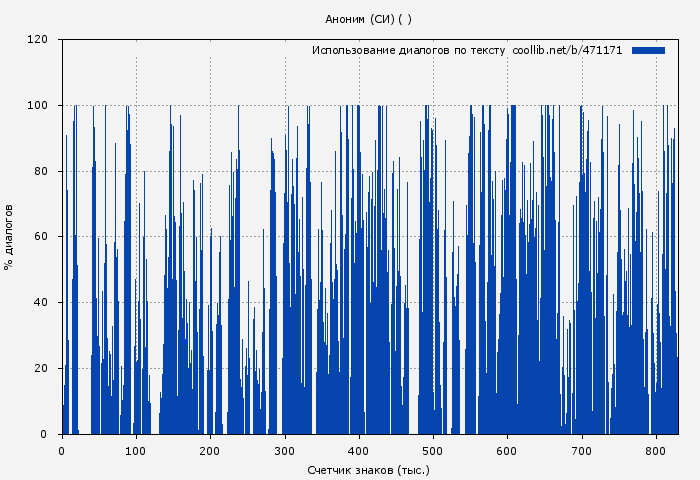Click the 600 tick on the x-axis
Screen dimensions: 700x480
tap(507, 451)
